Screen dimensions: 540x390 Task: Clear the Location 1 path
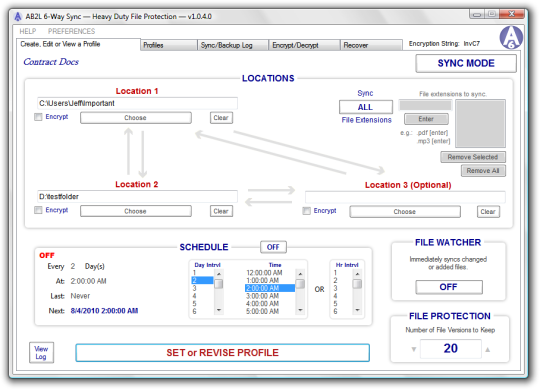[221, 118]
